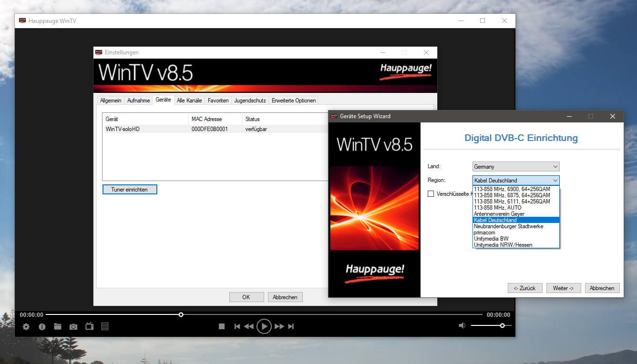The width and height of the screenshot is (637, 364).
Task: Open the TV guide list icon
Action: pos(105,326)
